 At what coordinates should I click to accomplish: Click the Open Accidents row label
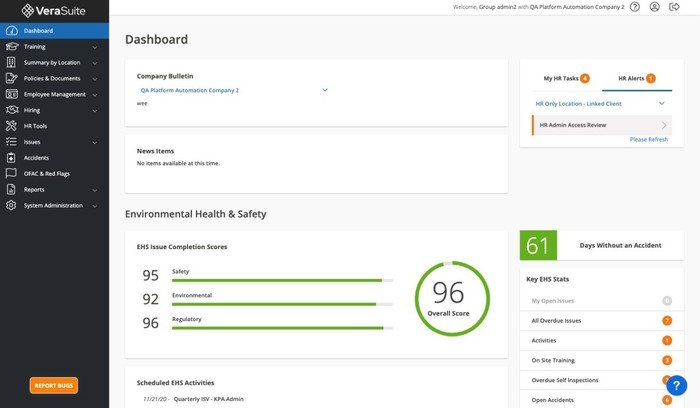(x=553, y=400)
